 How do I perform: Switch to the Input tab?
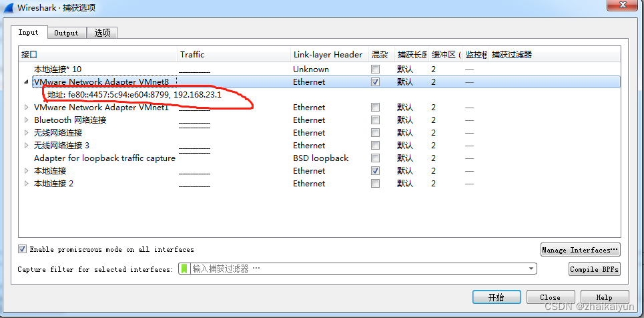pos(28,33)
